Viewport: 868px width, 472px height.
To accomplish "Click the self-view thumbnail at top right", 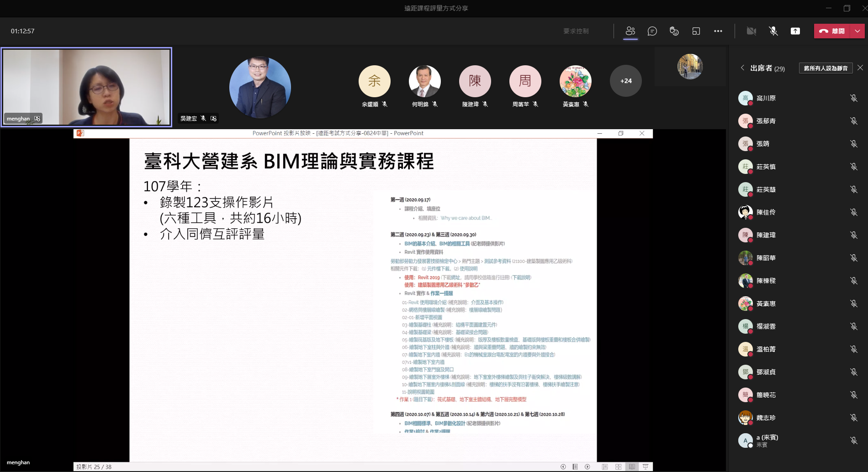I will click(690, 67).
